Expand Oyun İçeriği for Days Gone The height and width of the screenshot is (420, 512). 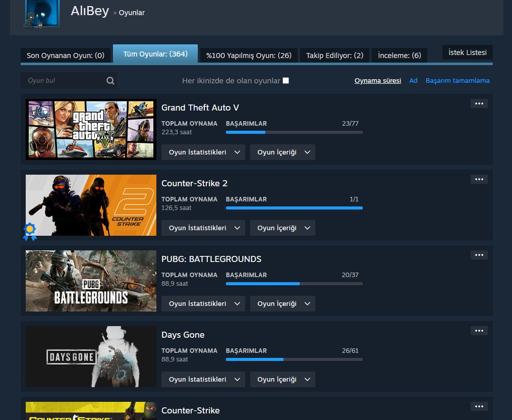coord(283,380)
